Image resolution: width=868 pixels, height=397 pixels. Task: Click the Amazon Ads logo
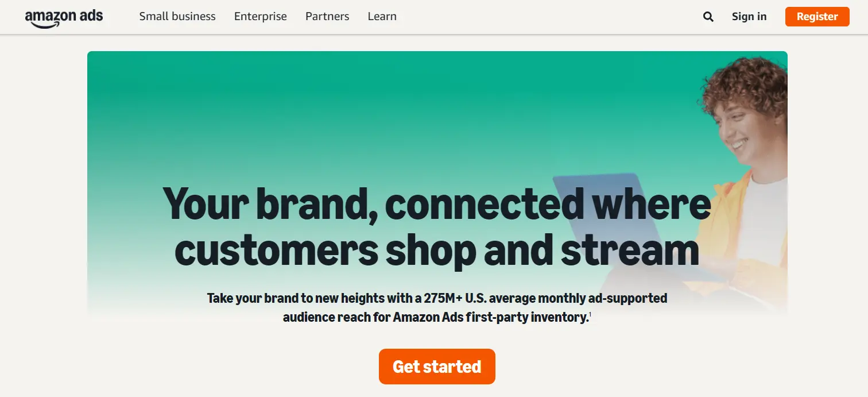[x=64, y=17]
